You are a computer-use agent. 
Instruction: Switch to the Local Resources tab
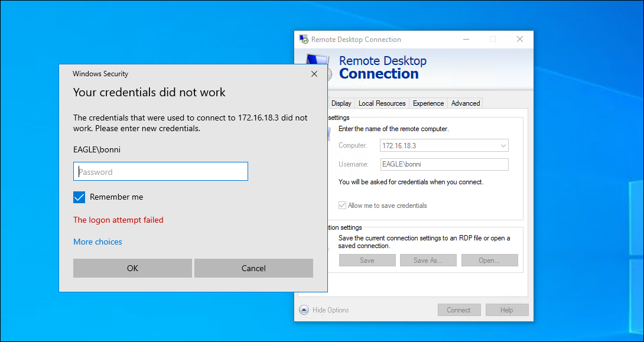coord(382,103)
